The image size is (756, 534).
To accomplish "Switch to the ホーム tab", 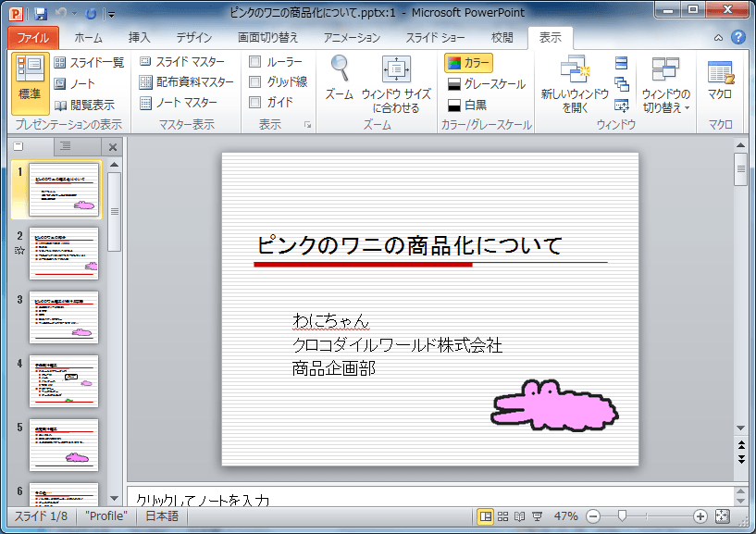I will coord(88,38).
